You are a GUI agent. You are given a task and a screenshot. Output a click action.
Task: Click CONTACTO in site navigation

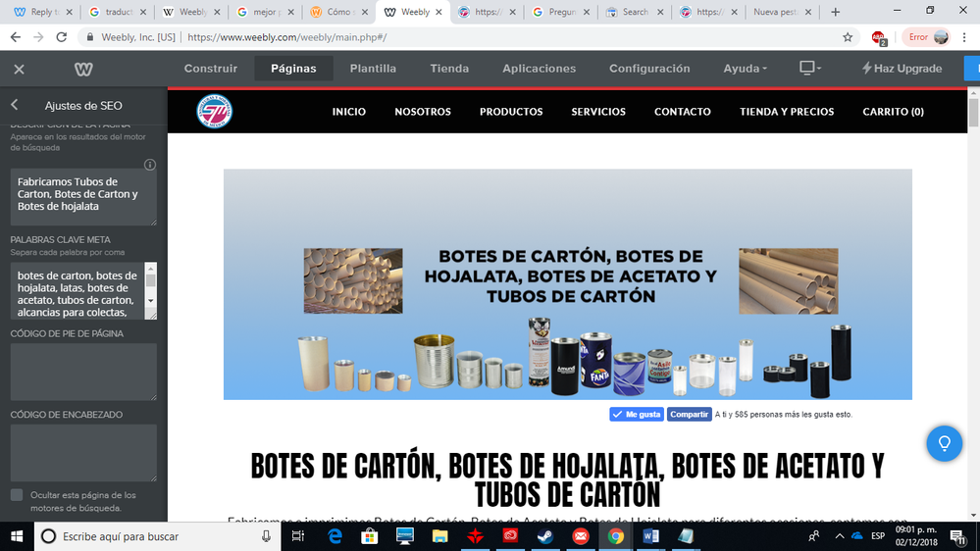point(683,112)
